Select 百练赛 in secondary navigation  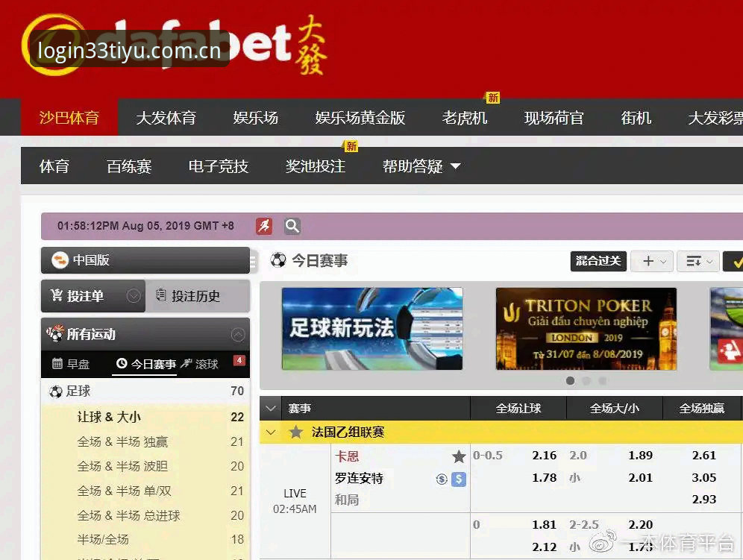tap(129, 166)
